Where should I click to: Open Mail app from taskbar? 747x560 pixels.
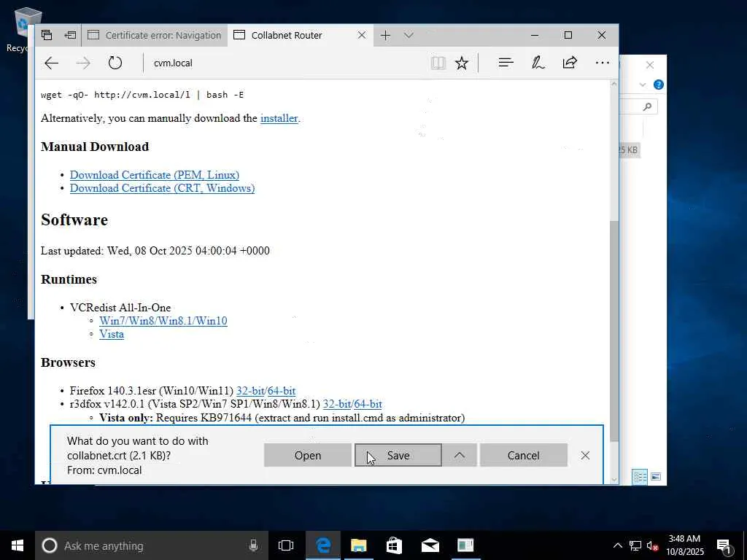pyautogui.click(x=430, y=545)
